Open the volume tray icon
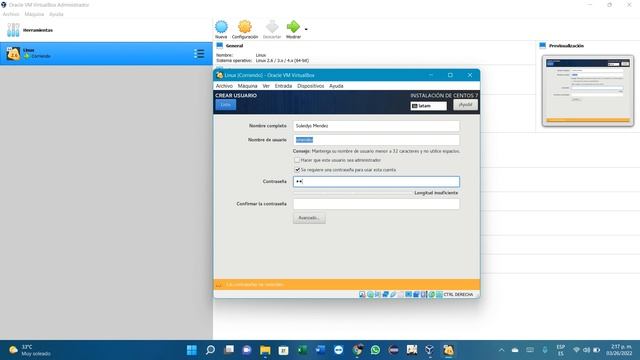This screenshot has width=640, height=360. tap(587, 350)
